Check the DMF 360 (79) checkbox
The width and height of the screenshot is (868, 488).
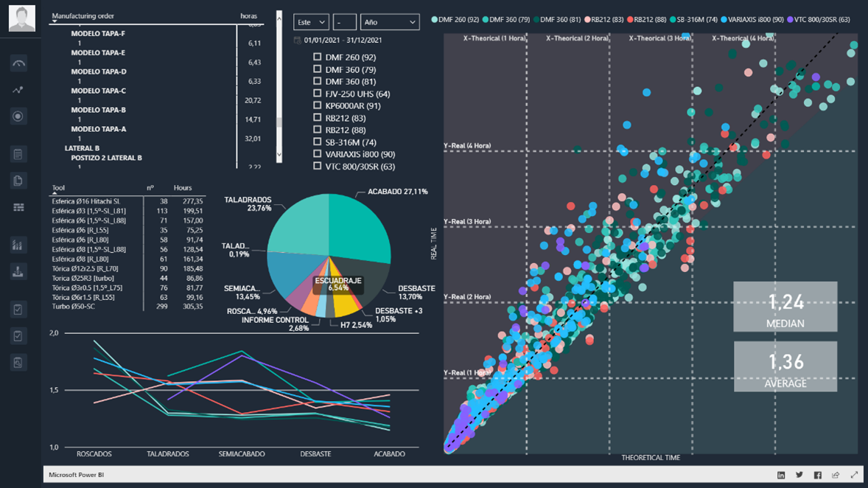tap(317, 69)
